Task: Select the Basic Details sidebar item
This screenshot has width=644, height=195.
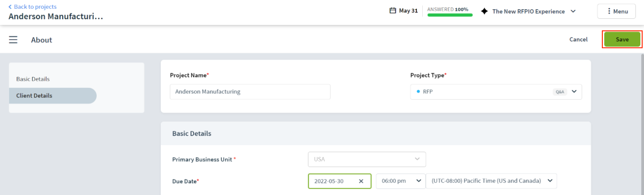Action: [x=33, y=79]
